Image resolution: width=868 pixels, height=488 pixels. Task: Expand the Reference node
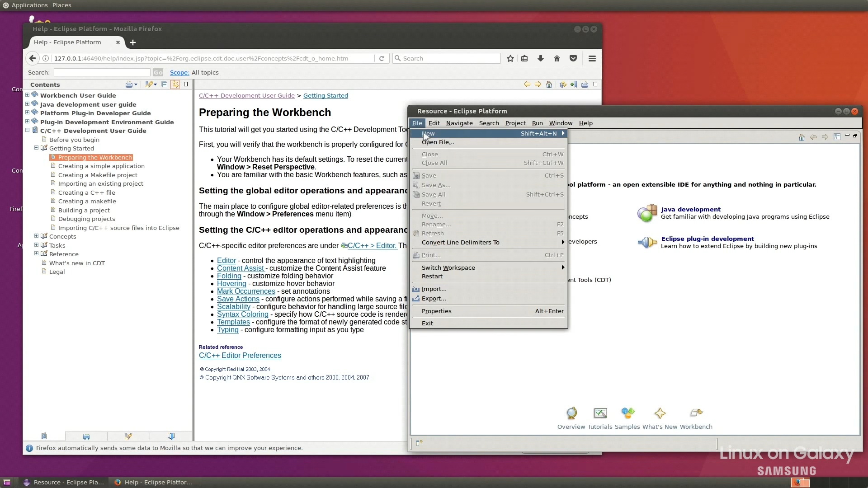(37, 253)
